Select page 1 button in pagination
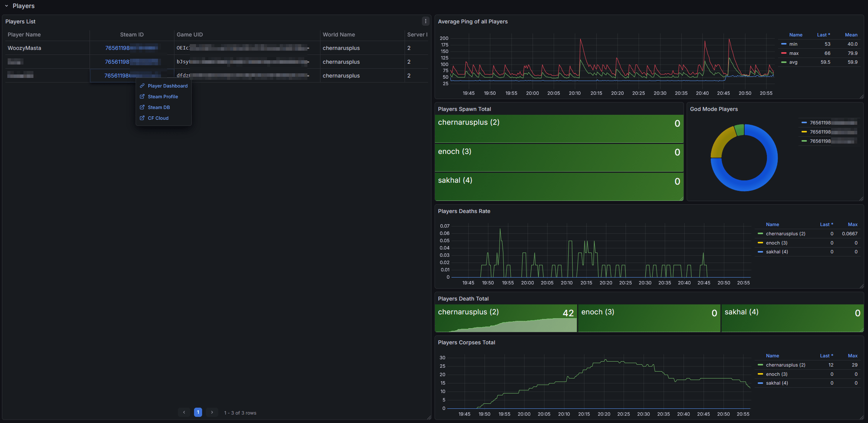Viewport: 868px width, 423px height. (x=198, y=413)
